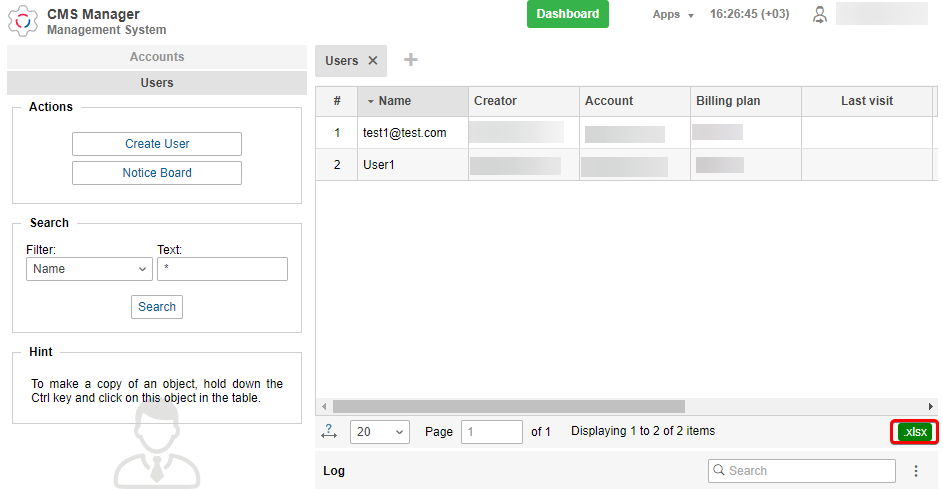943x489 pixels.
Task: Click the CMS Manager gear logo
Action: [x=23, y=21]
